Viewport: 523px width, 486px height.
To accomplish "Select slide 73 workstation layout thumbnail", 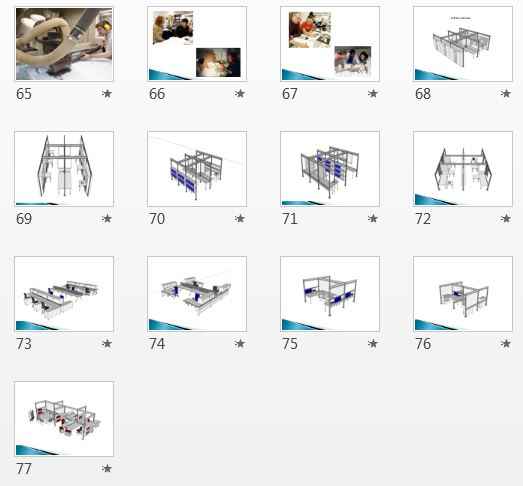I will click(64, 294).
